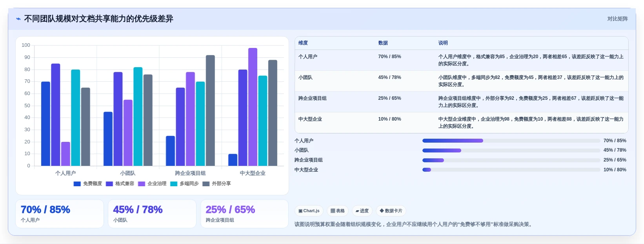Click 10% / 80% value in table
This screenshot has height=244, width=644.
point(389,119)
